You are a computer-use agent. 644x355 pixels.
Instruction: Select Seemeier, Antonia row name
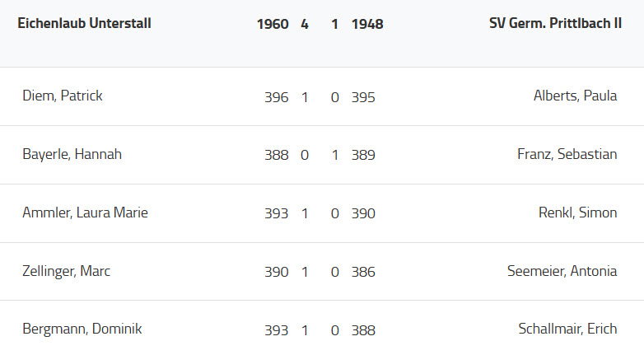point(562,272)
